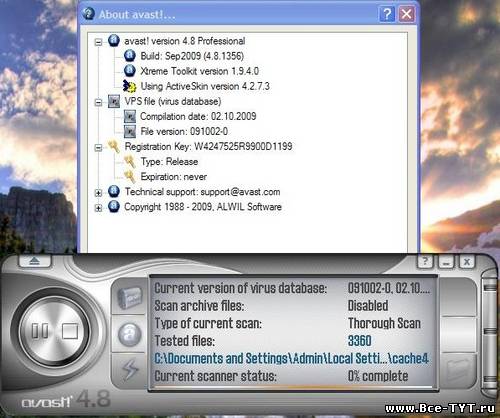Viewport: 500px width, 418px height.
Task: Click icon beside Compilation date row
Action: [x=130, y=116]
